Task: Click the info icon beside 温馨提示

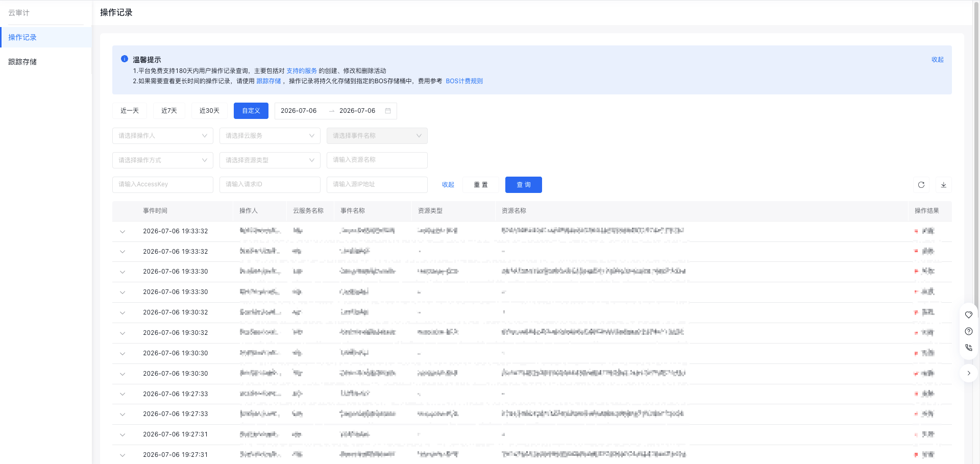Action: [125, 59]
